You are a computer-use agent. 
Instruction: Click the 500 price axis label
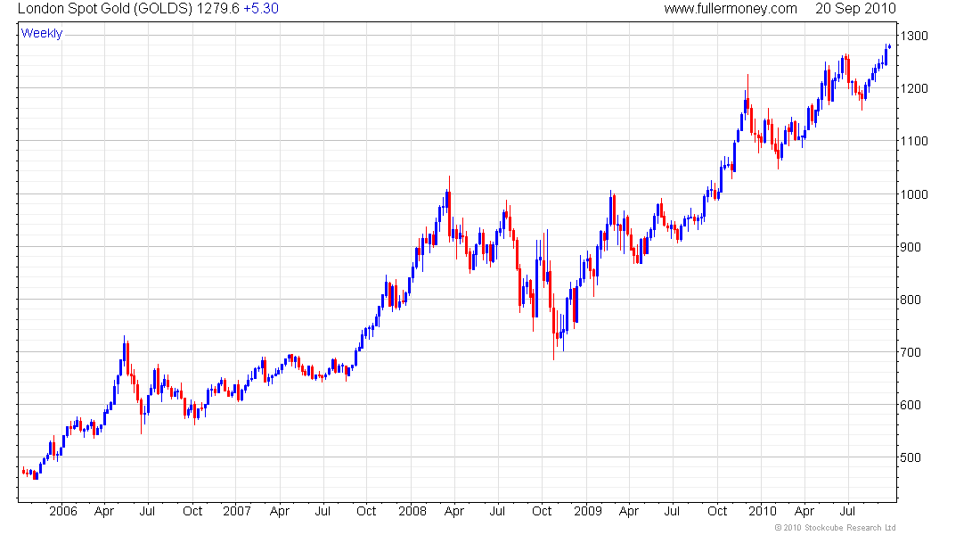pyautogui.click(x=911, y=457)
